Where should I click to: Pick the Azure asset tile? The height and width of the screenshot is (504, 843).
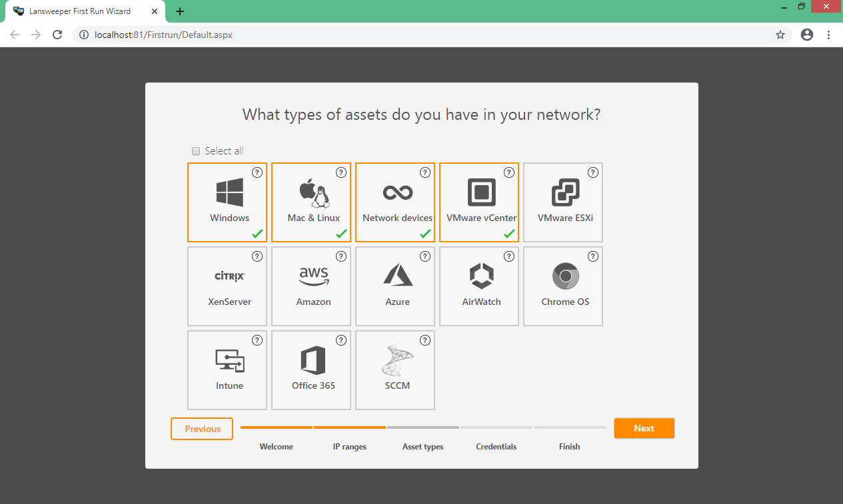tap(395, 286)
